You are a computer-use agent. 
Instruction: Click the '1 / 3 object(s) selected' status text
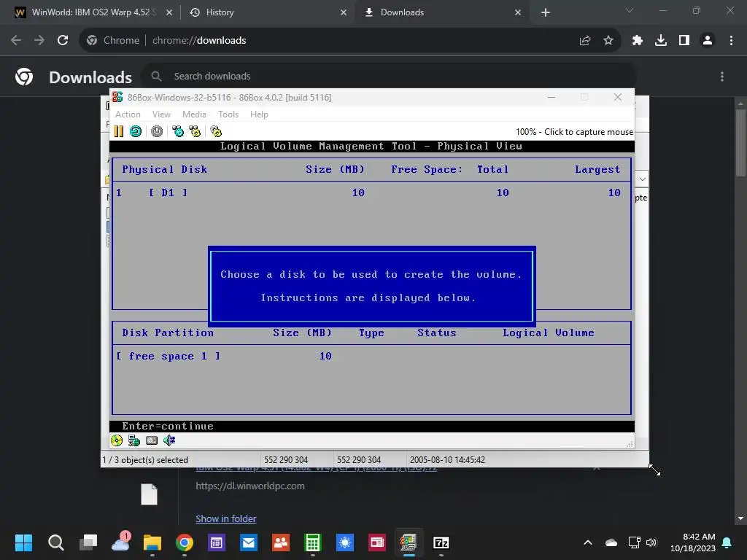[x=145, y=460]
